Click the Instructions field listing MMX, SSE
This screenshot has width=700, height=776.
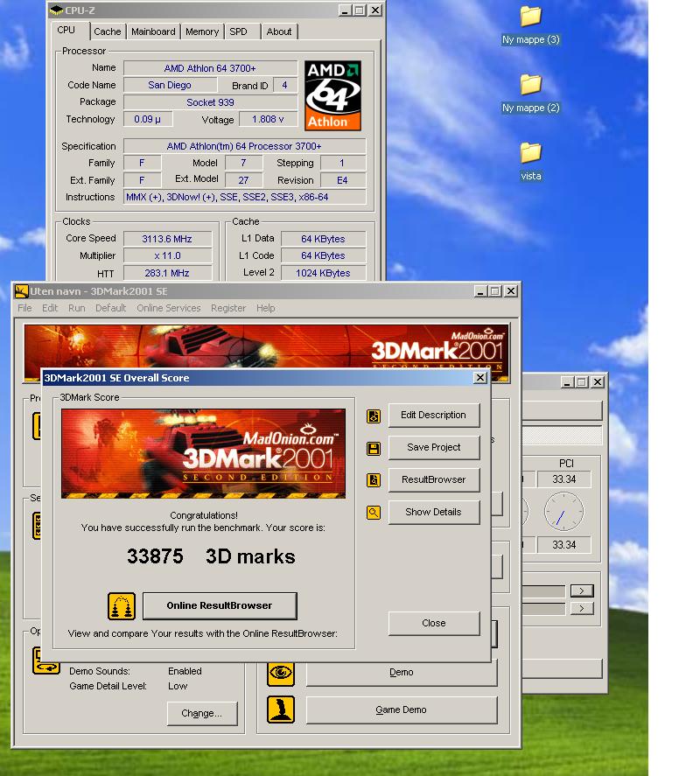click(x=244, y=197)
